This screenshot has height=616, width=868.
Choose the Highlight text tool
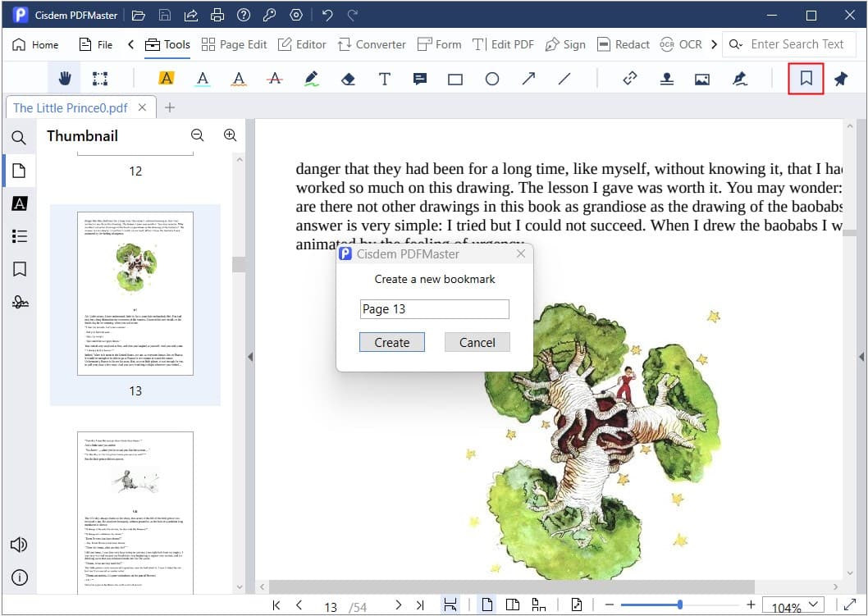pos(166,79)
